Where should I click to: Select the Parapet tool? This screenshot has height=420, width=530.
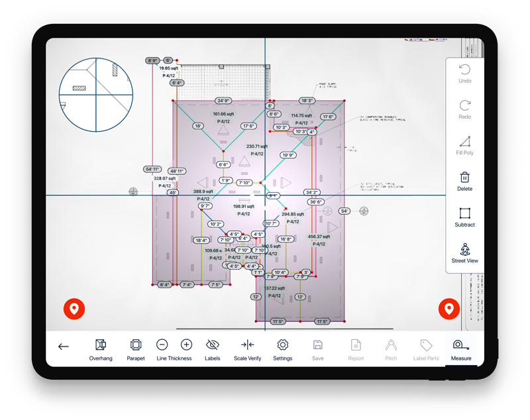pos(136,348)
